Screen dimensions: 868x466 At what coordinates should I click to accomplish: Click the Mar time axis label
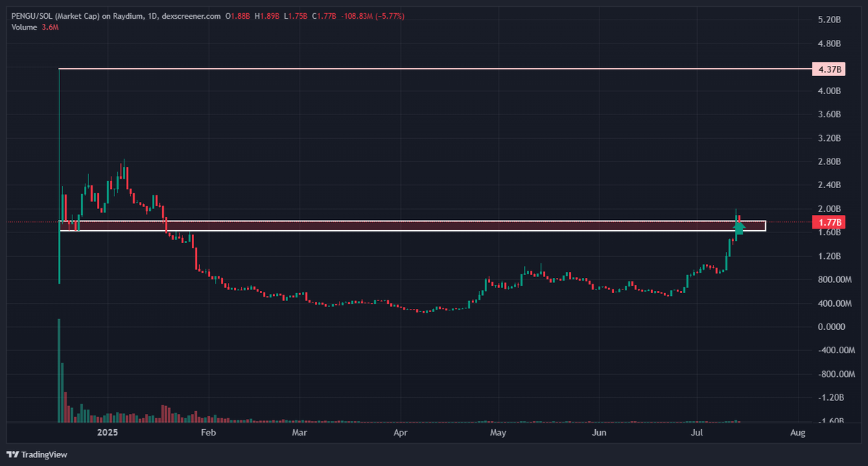pos(300,432)
